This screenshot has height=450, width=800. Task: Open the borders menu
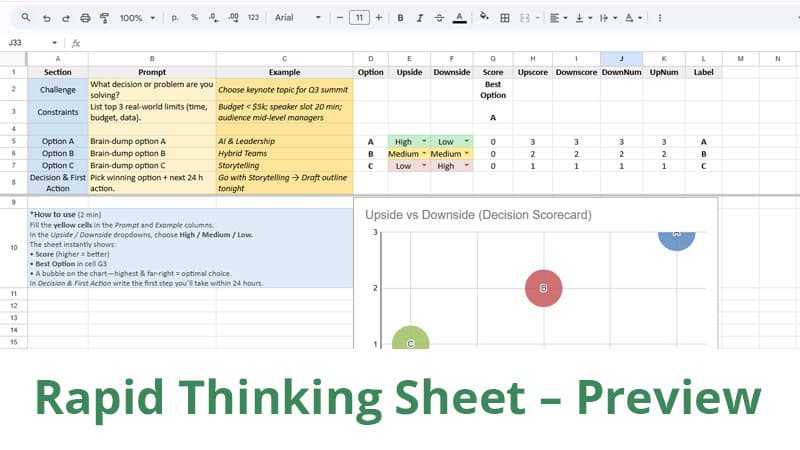coord(505,18)
